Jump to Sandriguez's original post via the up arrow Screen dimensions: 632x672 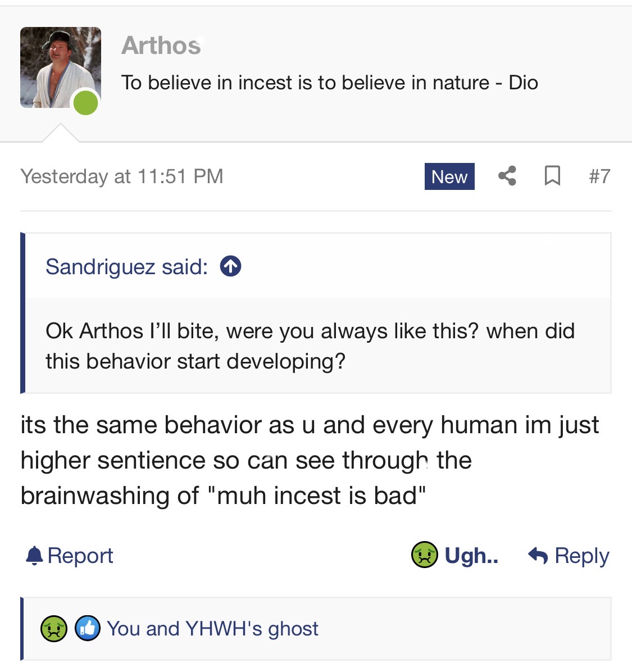[230, 266]
